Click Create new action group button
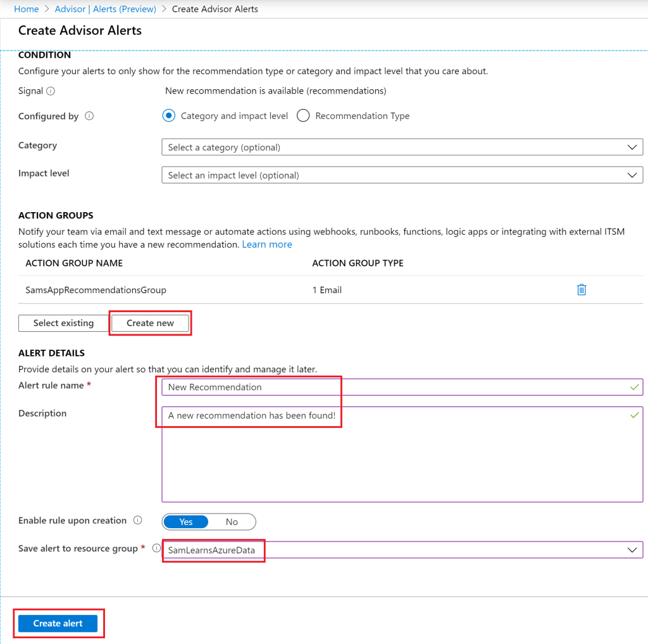Viewport: 648px width, 644px height. point(150,323)
